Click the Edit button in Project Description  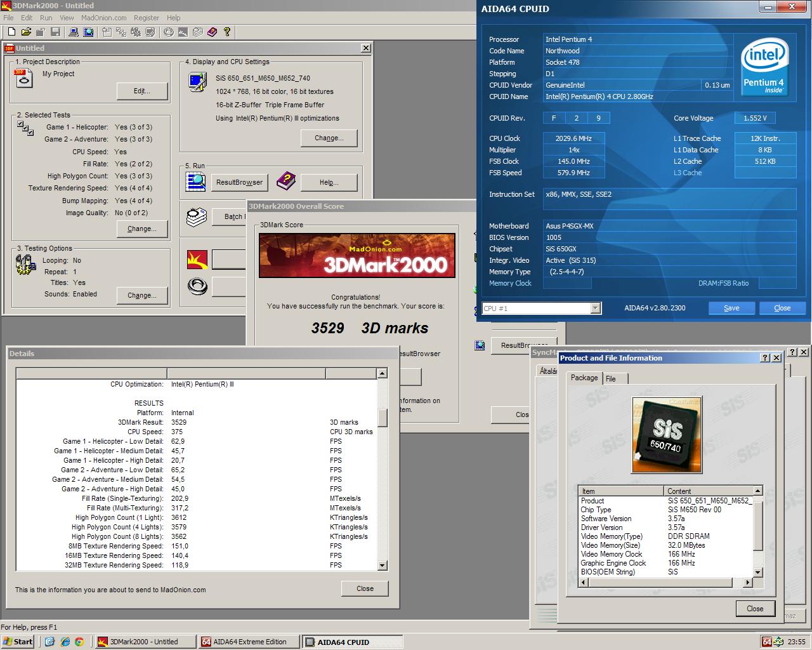pos(142,91)
